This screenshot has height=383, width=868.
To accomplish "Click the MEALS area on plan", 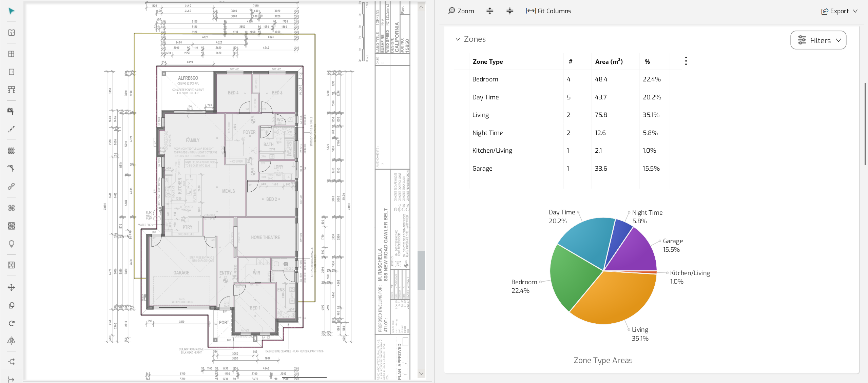I will point(228,191).
